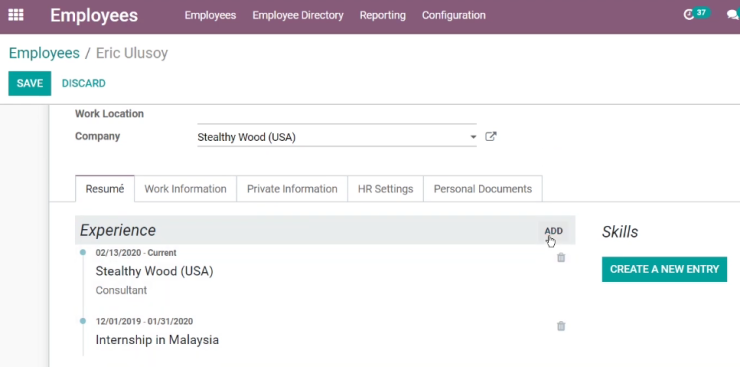Delete the Internship in Malaysia entry

561,326
